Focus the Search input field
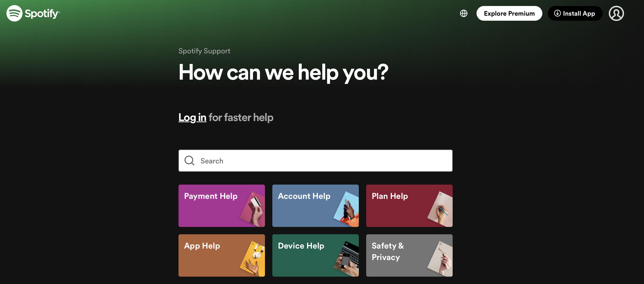 tap(315, 161)
